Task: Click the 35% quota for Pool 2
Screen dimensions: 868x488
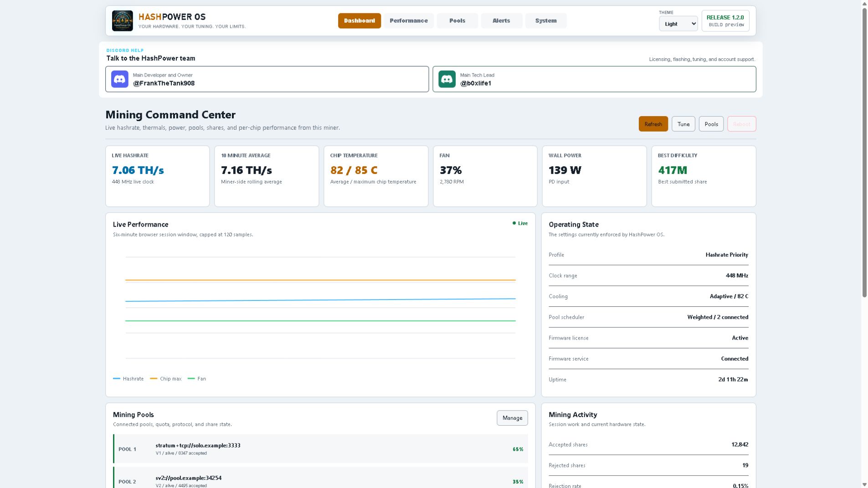Action: coord(518,482)
